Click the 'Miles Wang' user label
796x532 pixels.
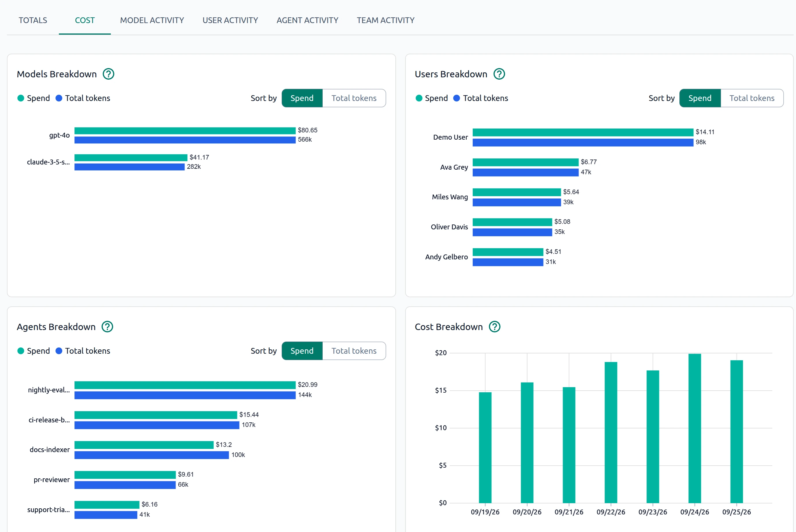[450, 197]
